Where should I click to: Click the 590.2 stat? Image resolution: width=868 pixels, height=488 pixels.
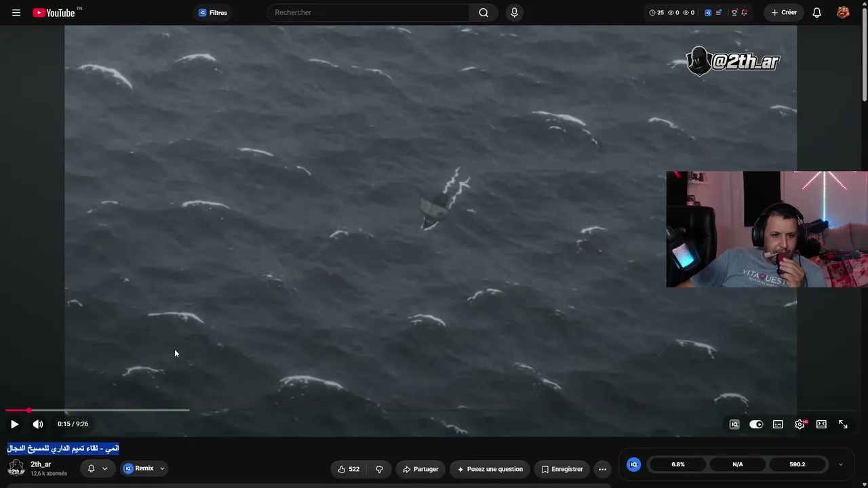tap(797, 464)
